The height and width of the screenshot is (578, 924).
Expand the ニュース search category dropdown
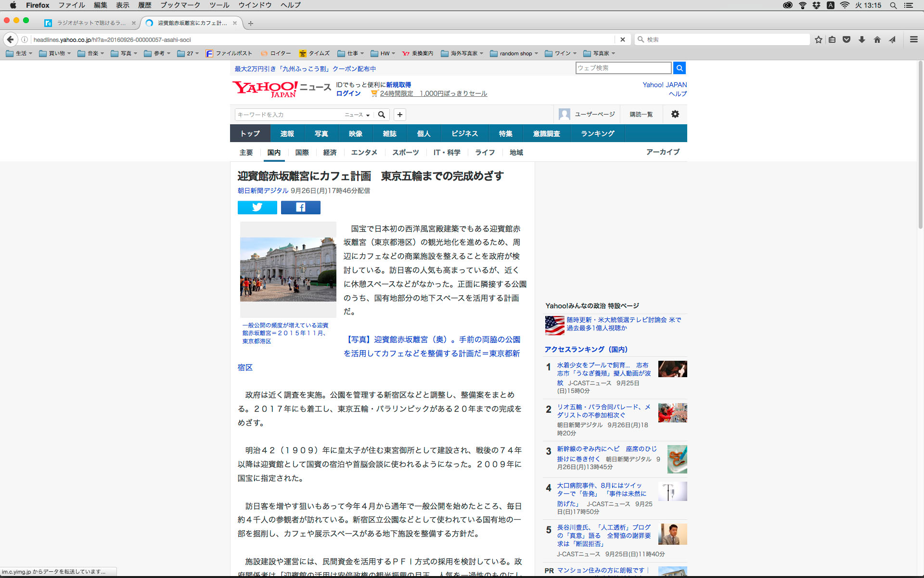(x=357, y=115)
